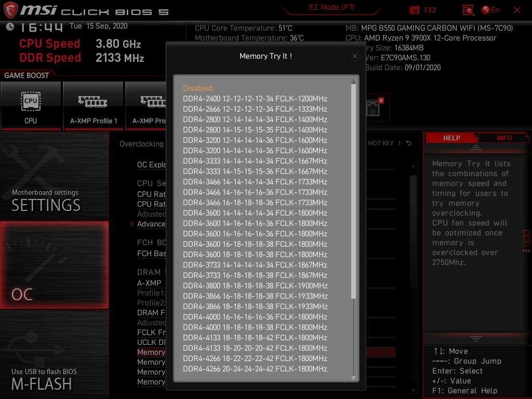
Task: Select DDR4-3800 18-18-18-18-38 FCLK-1900MHz
Action: [255, 286]
